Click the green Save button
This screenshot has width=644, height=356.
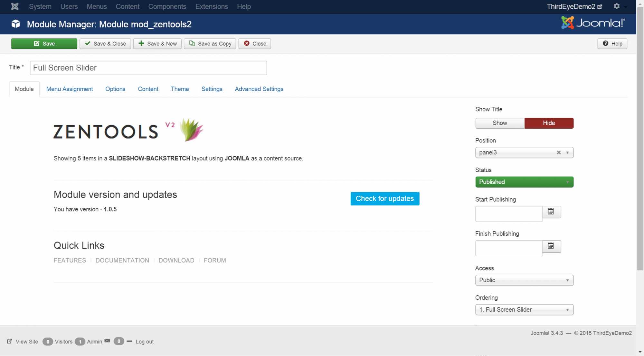pos(44,44)
